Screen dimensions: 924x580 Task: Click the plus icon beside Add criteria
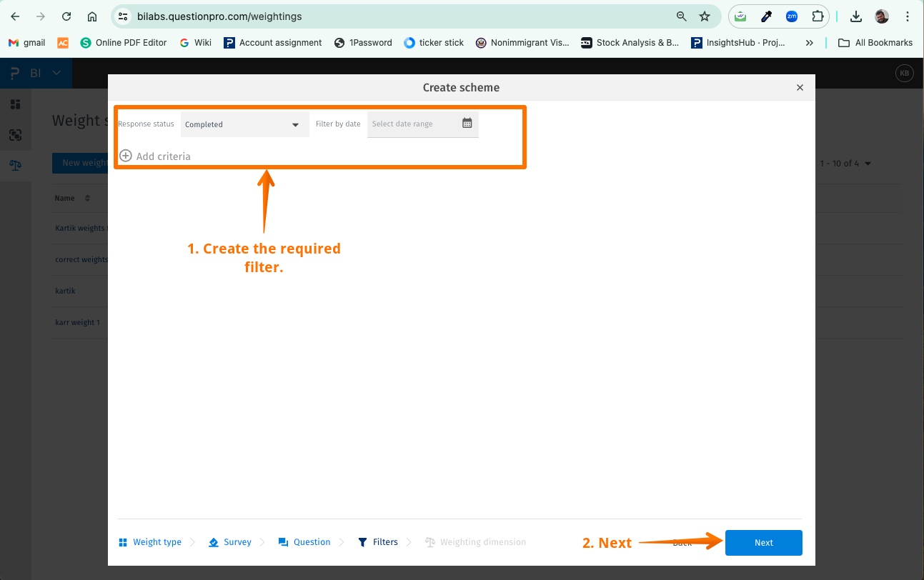pos(126,156)
